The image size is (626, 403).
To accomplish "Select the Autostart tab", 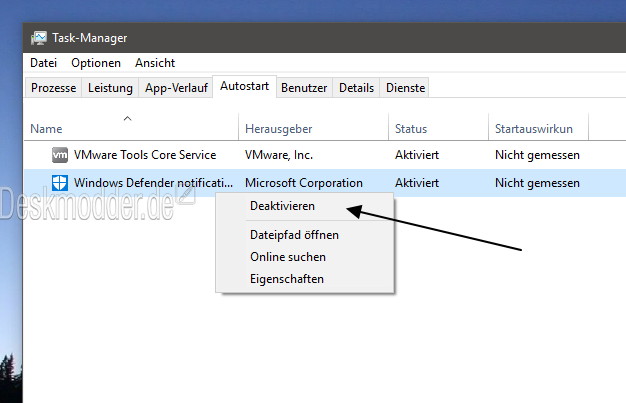I will (x=244, y=86).
